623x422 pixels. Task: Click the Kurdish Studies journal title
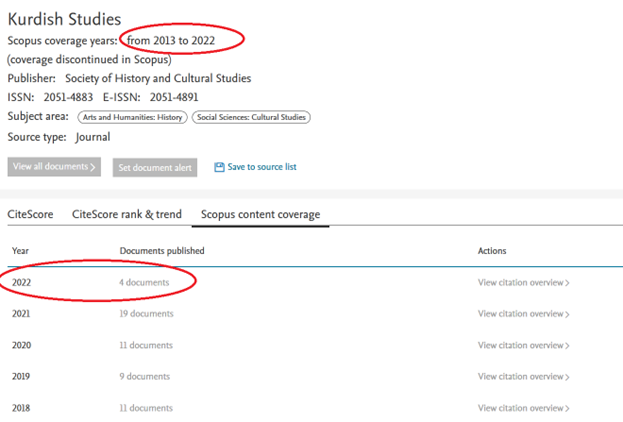(x=64, y=19)
